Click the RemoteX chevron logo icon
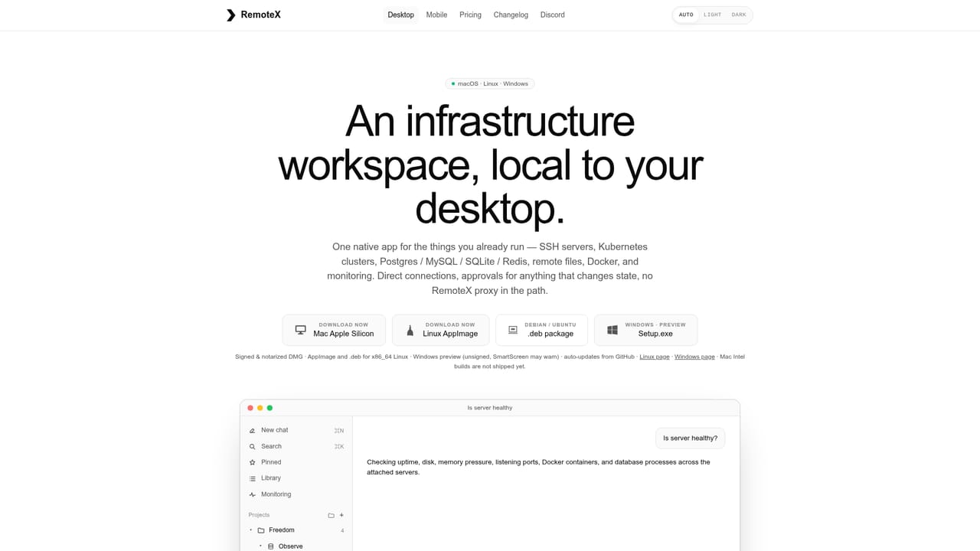The image size is (980, 551). click(231, 15)
